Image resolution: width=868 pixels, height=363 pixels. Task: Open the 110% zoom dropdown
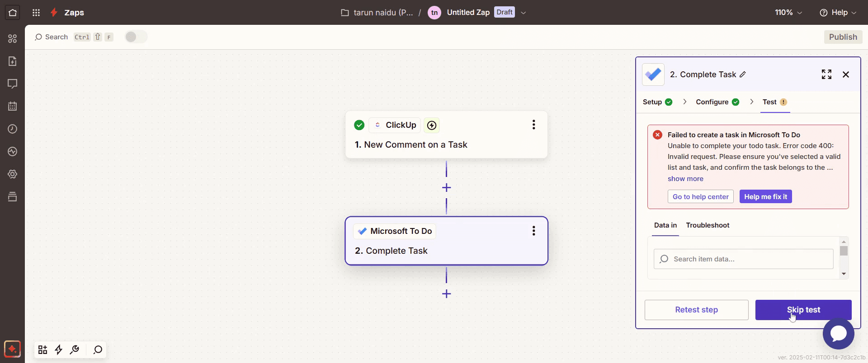[788, 13]
